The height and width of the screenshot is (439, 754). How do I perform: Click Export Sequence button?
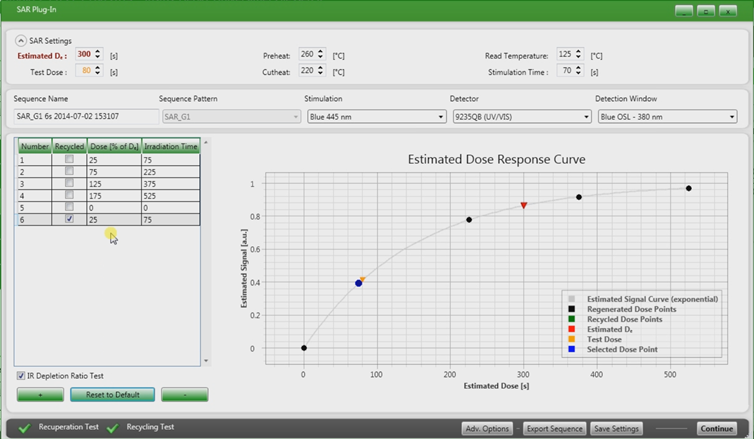pos(554,428)
